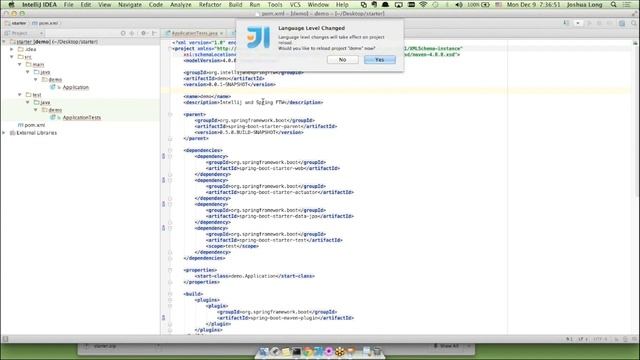Screen dimensions: 640x360
Task: Open the File menu
Action: (x=69, y=4)
